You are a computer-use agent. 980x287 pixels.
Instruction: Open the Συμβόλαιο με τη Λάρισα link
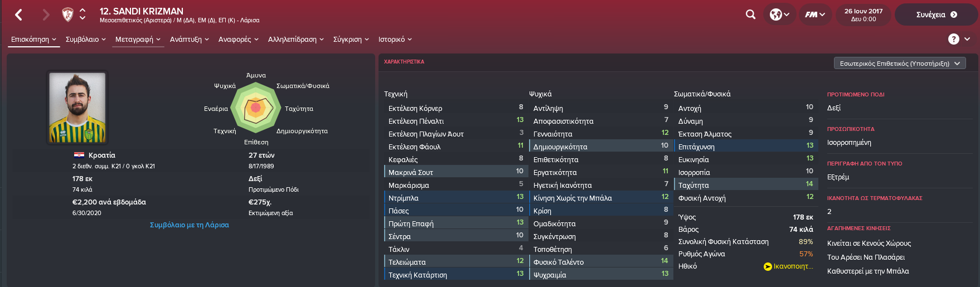point(190,225)
